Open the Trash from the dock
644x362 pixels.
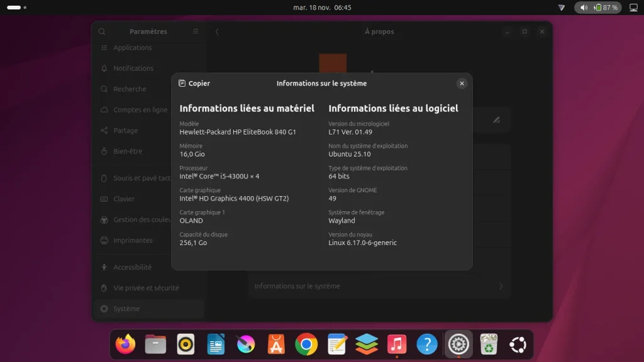pos(488,344)
